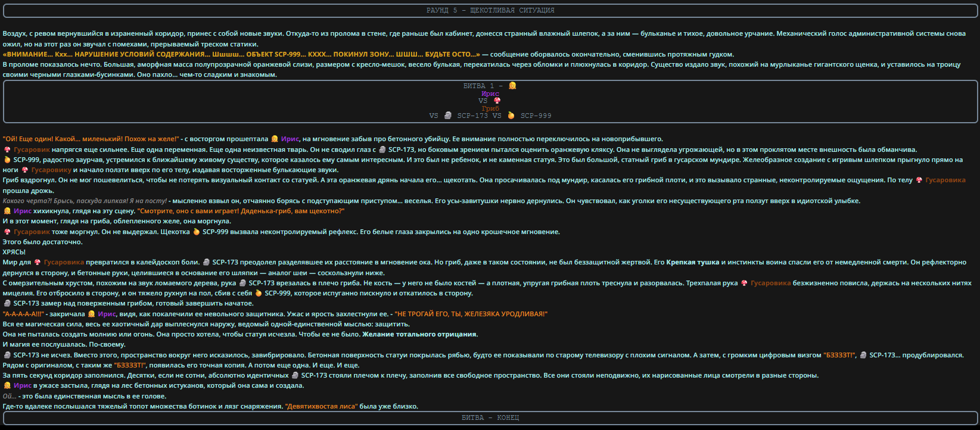Viewport: 980px width, 430px height.
Task: Click quote 'НЕ ТРОГАЙ ЕГО, ТЫ, ЖЕЛЕЗЯКА УРОДЛИВАЯ!'
Action: [x=471, y=314]
